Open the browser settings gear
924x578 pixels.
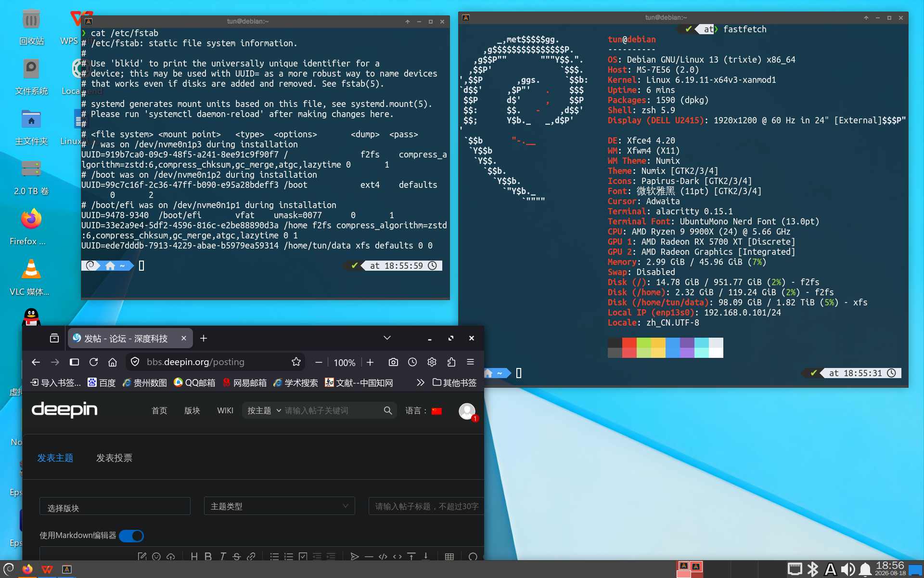pos(432,362)
